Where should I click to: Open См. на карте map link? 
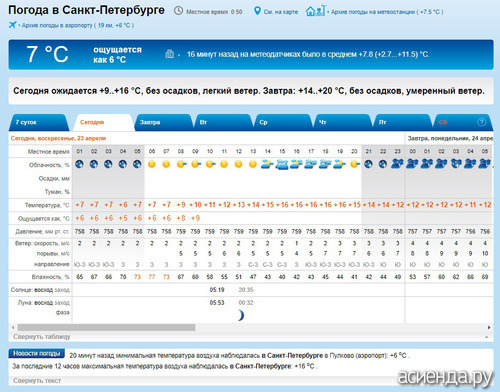(281, 12)
